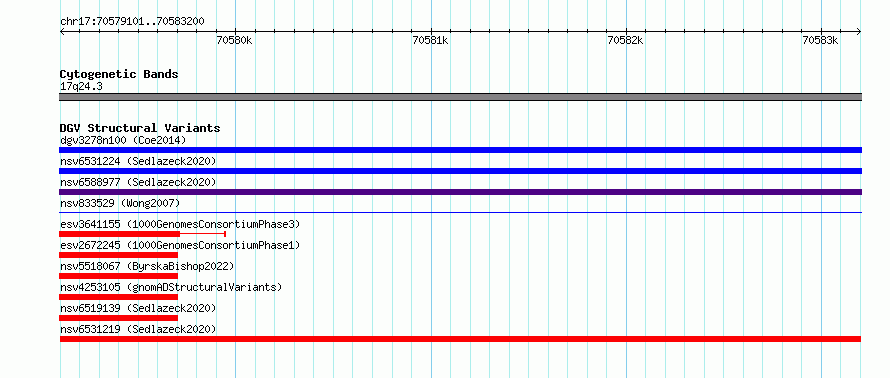The image size is (890, 378).
Task: Open variant nsv5518067 (ByrskaBishop2022) label
Action: [147, 266]
